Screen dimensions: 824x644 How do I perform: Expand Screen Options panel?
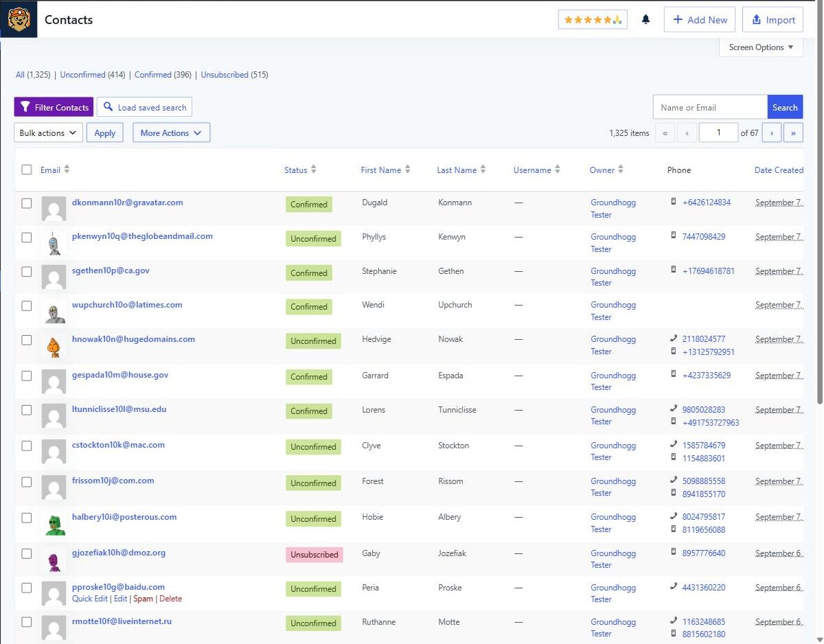[761, 47]
